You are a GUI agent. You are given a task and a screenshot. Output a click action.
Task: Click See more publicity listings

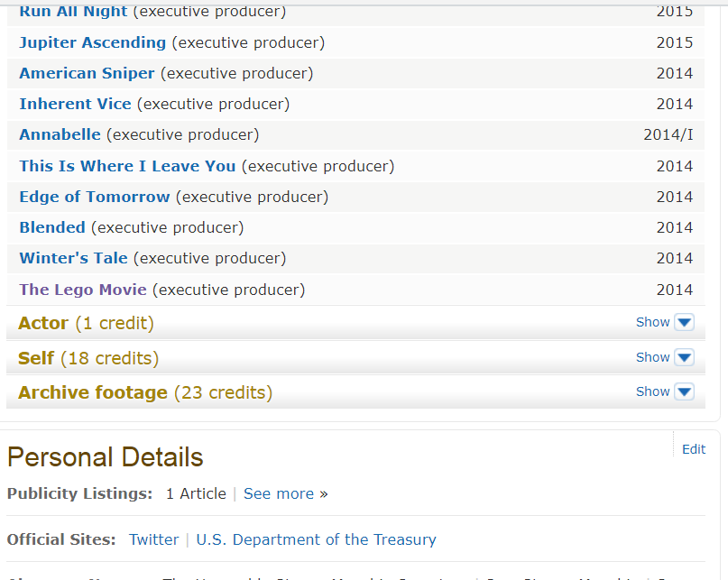pos(279,493)
